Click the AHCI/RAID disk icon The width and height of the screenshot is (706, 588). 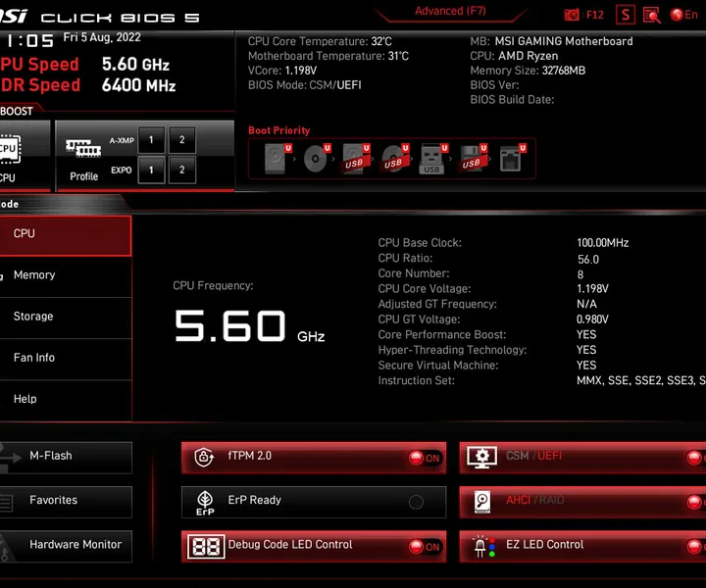[482, 502]
